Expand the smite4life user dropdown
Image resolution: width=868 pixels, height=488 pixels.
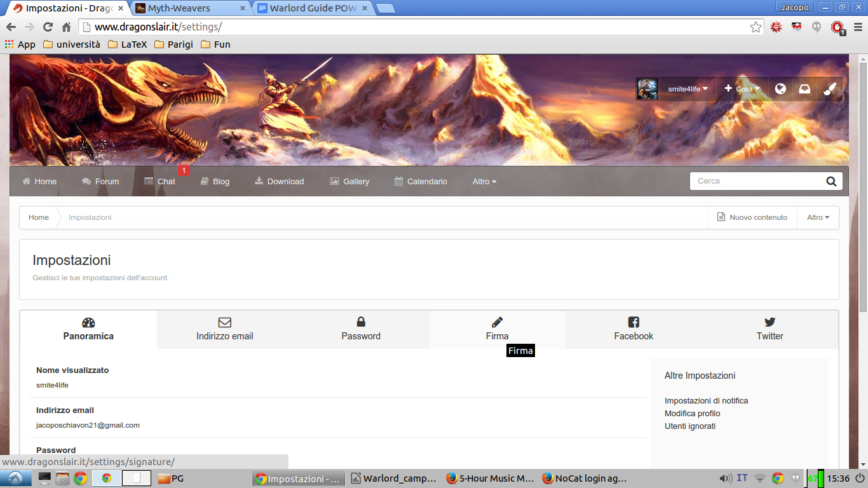point(688,89)
